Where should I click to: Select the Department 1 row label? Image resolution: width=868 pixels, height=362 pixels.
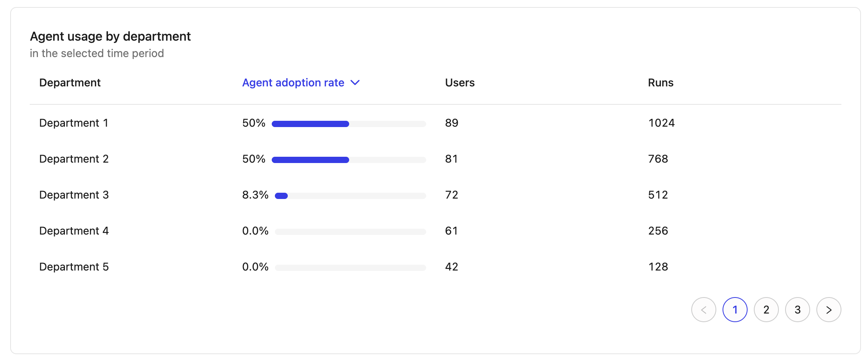pos(74,123)
